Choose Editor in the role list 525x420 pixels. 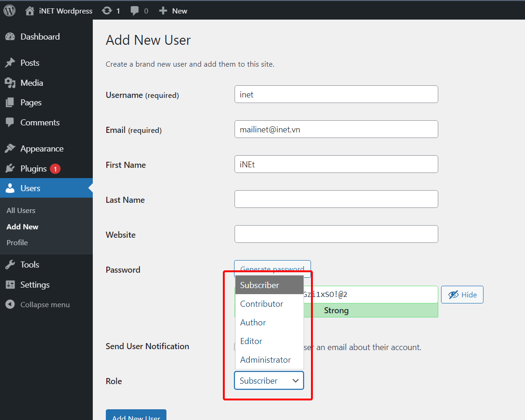click(269, 341)
